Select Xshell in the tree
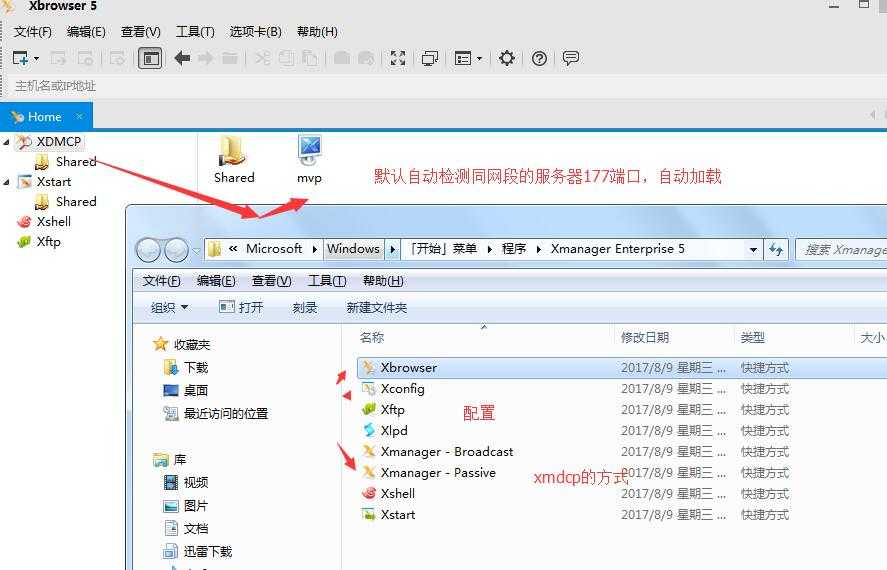The image size is (887, 570). (x=54, y=222)
